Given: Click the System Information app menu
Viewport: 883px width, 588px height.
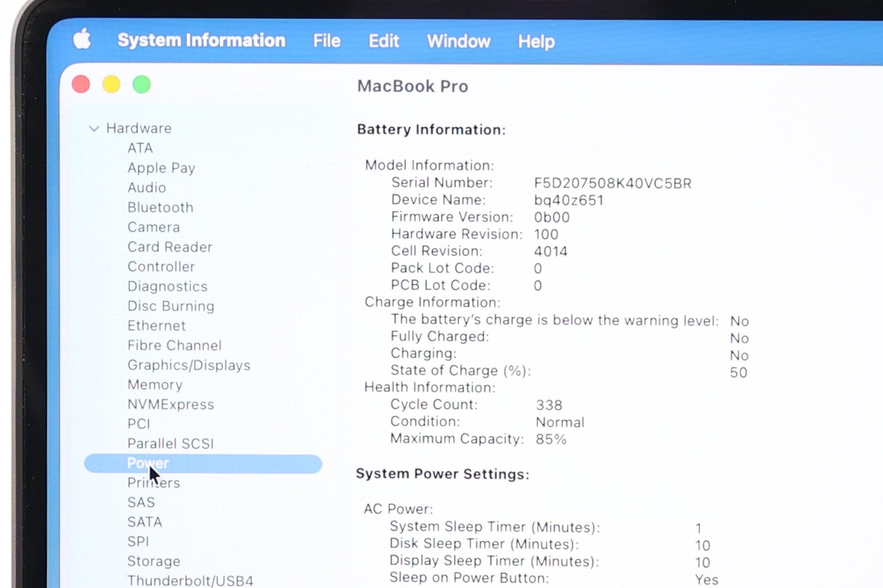Looking at the screenshot, I should (201, 40).
